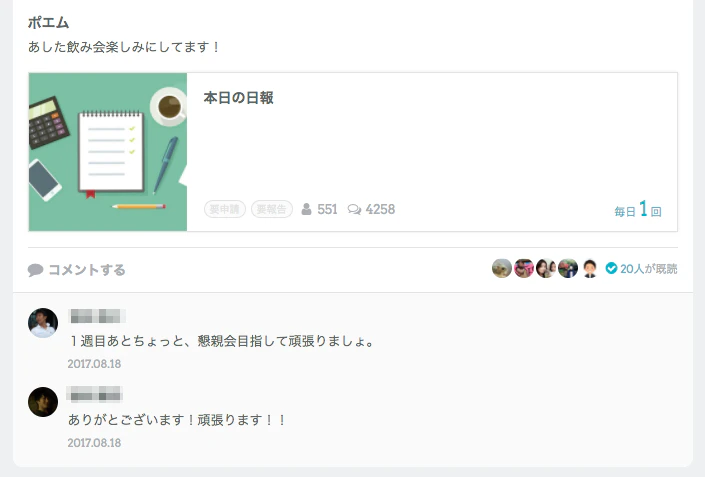Viewport: 705px width, 477px height.
Task: Click first reader avatar in read list
Action: click(502, 268)
